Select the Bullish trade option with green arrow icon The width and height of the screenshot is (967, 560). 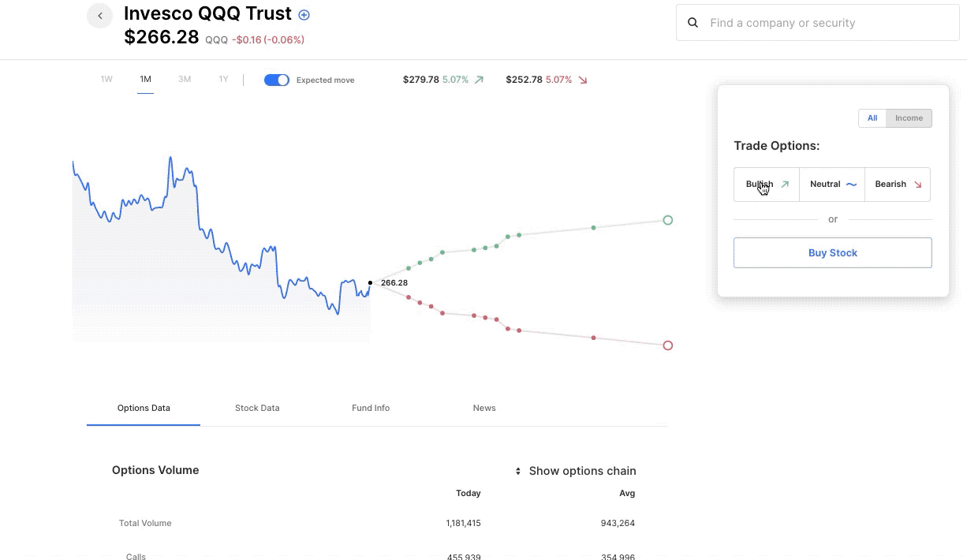(x=766, y=184)
